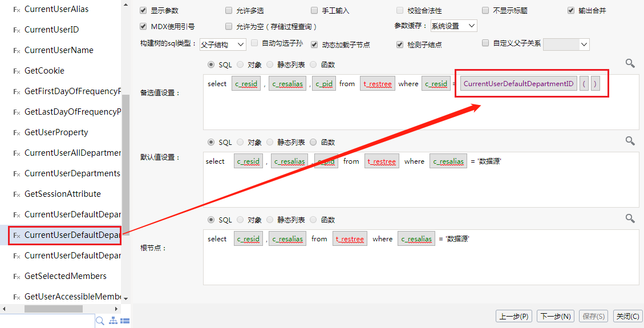Viewport: 644px width, 328px height.
Task: Select SQL radio in 根节点 section
Action: pos(211,220)
